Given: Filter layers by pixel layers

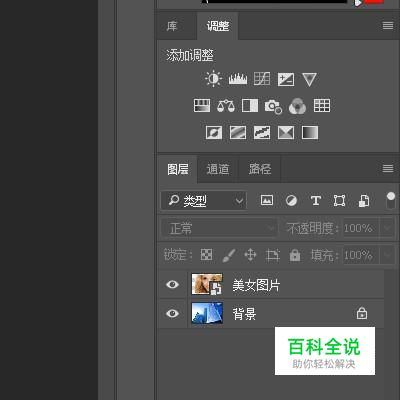Looking at the screenshot, I should [x=267, y=200].
